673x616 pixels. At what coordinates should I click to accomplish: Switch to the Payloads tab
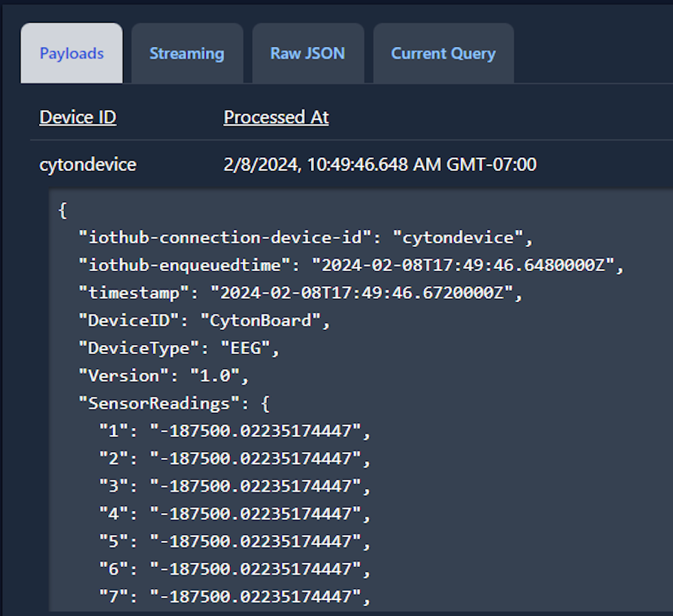[72, 53]
